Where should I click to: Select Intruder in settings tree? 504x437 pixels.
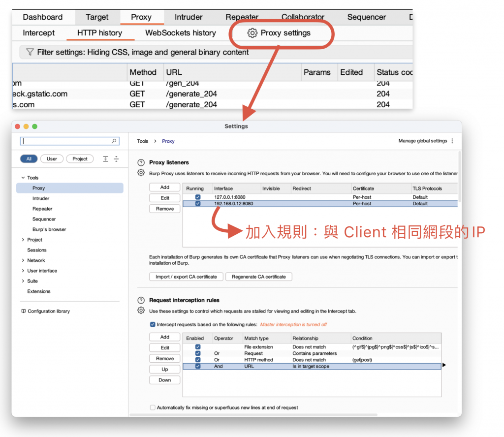[41, 199]
